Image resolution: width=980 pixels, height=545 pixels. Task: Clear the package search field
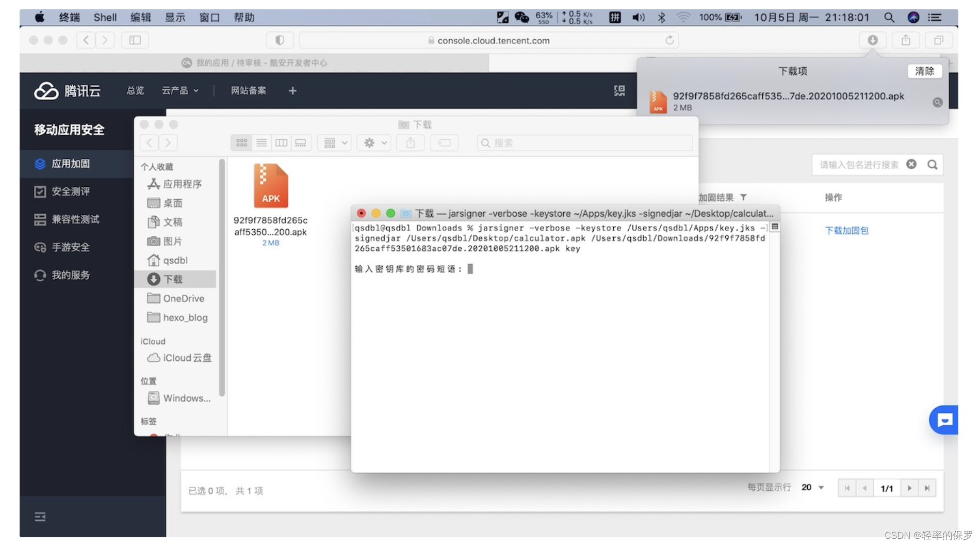pos(911,164)
